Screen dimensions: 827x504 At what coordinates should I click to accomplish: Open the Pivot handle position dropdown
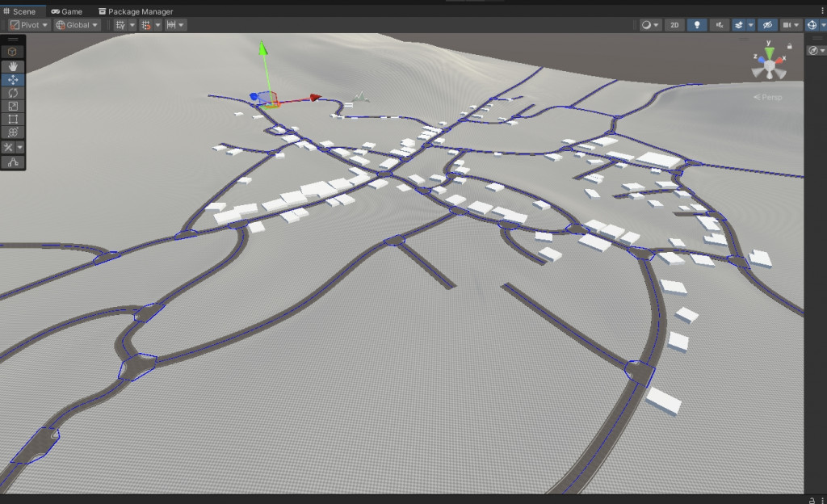[x=29, y=25]
